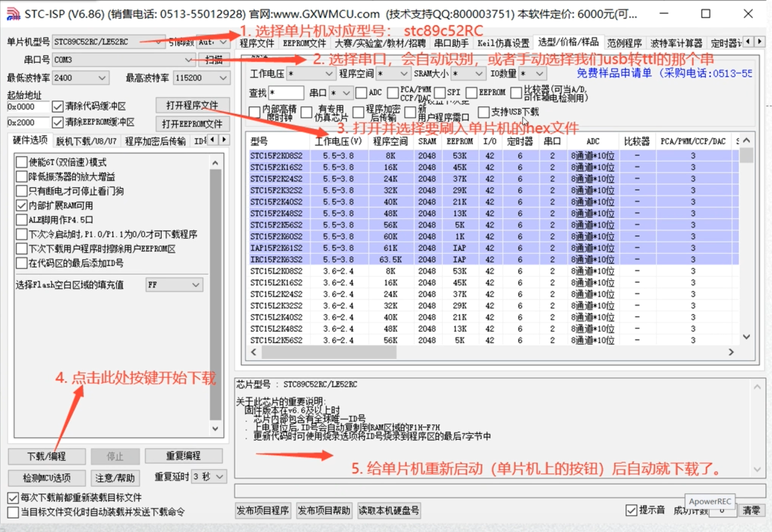This screenshot has height=532, width=772.
Task: Check the ADC filter checkbox
Action: tap(361, 93)
